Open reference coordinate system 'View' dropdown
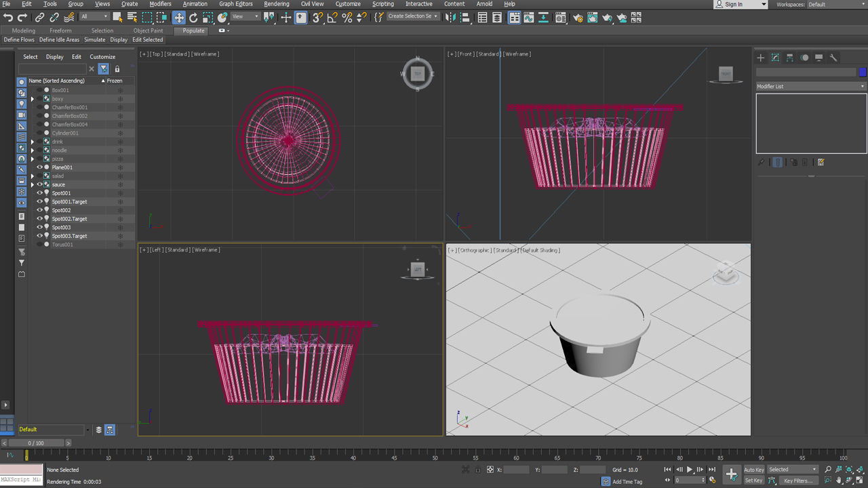 pyautogui.click(x=245, y=16)
